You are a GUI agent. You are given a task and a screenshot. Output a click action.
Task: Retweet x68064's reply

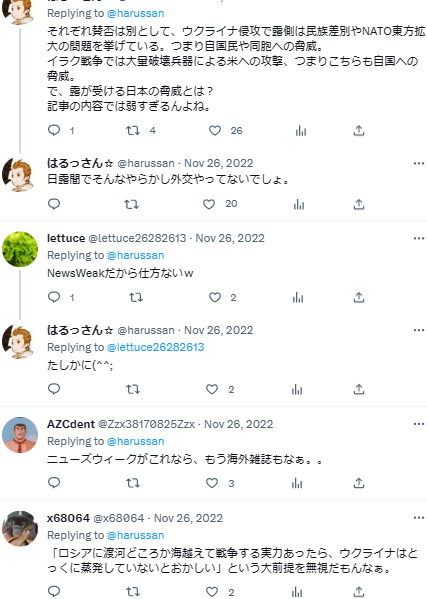click(x=133, y=592)
